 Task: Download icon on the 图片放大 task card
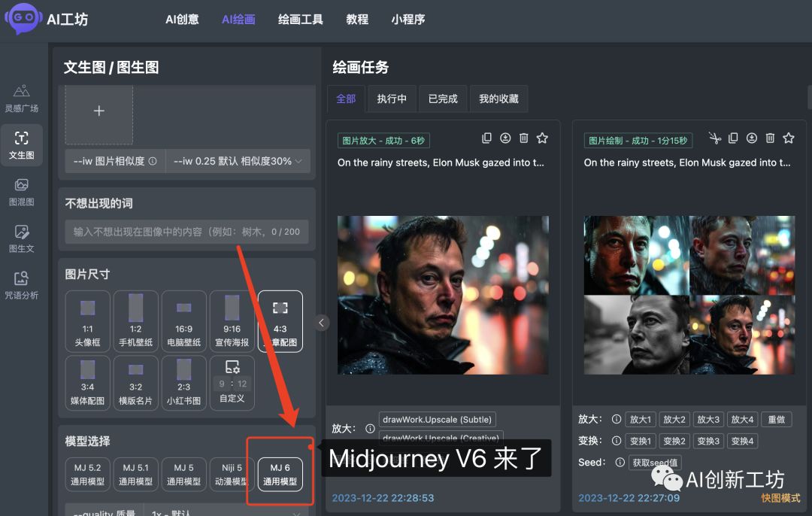tap(505, 138)
